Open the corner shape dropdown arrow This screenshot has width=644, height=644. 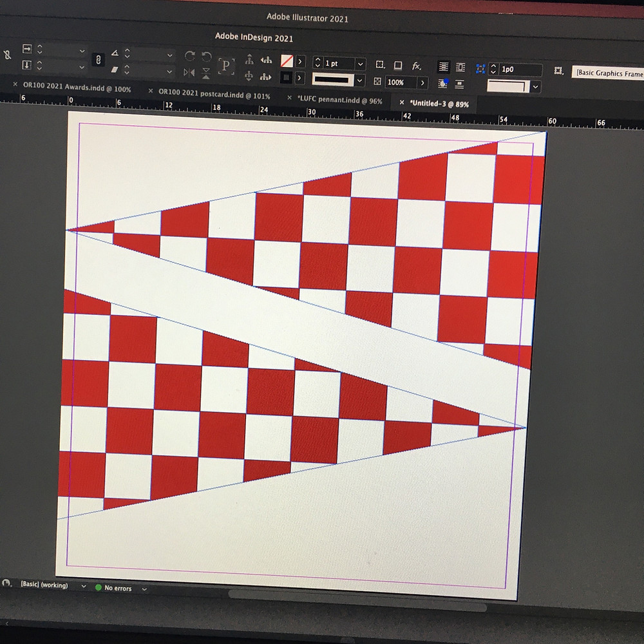click(535, 87)
